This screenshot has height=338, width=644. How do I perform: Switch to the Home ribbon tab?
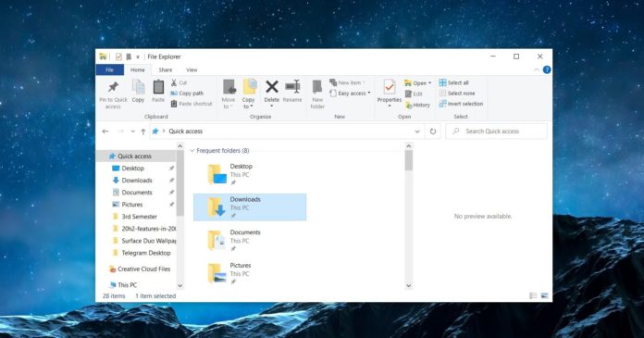click(x=138, y=69)
